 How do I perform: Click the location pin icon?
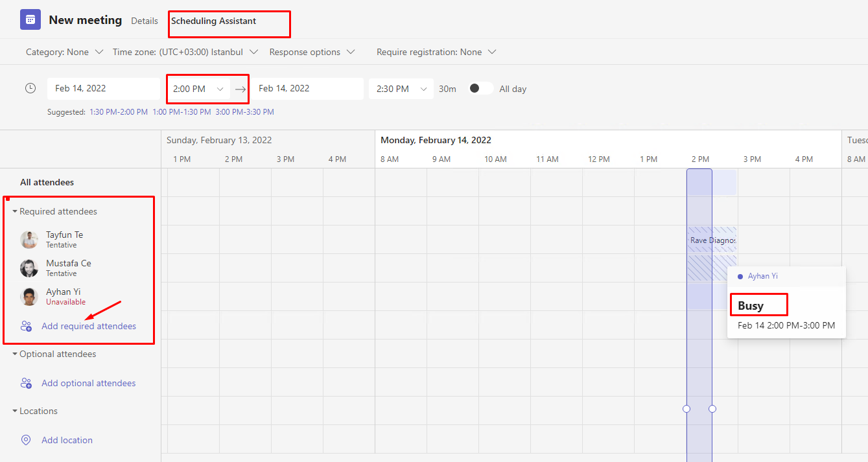pos(26,440)
